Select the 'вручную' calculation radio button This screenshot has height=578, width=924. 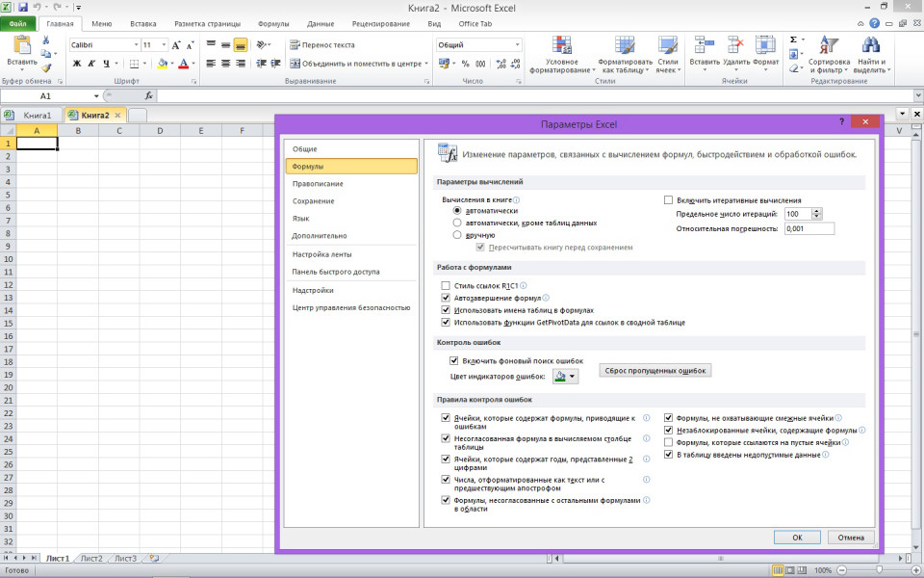457,235
